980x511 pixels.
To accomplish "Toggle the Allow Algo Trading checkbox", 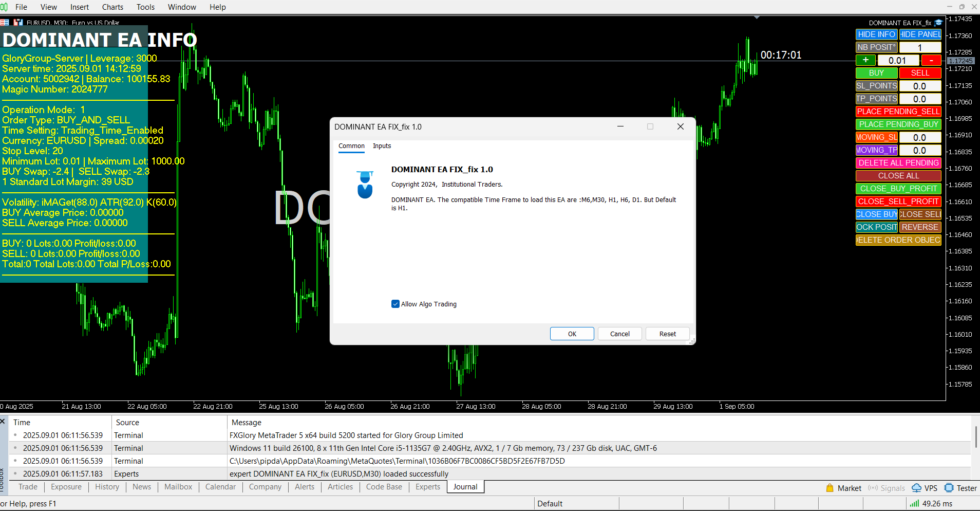I will pyautogui.click(x=395, y=304).
